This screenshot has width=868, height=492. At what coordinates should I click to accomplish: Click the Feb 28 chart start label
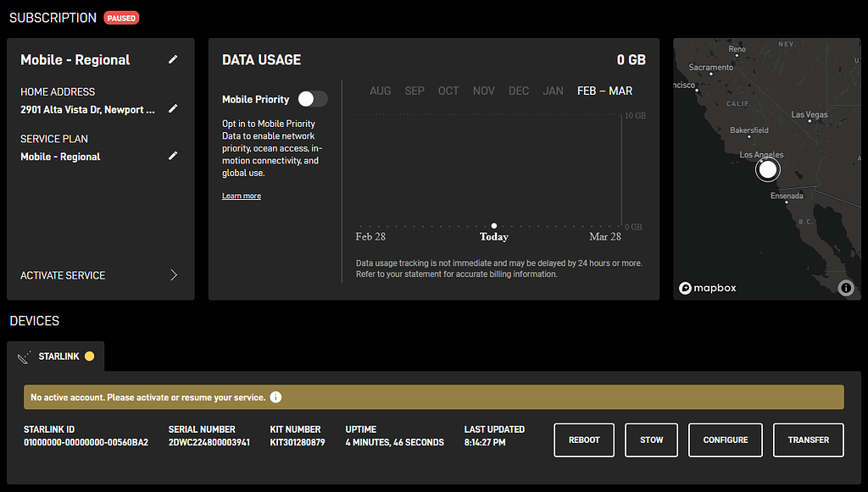370,236
